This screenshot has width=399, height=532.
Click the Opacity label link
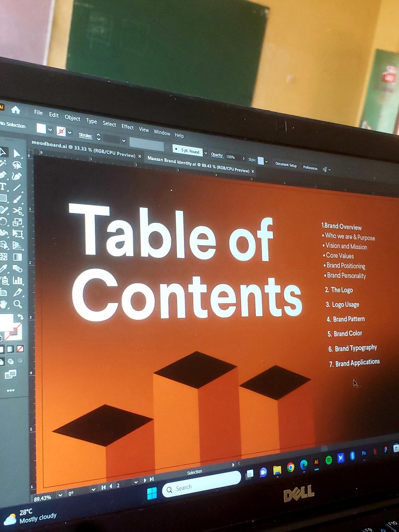[x=217, y=155]
